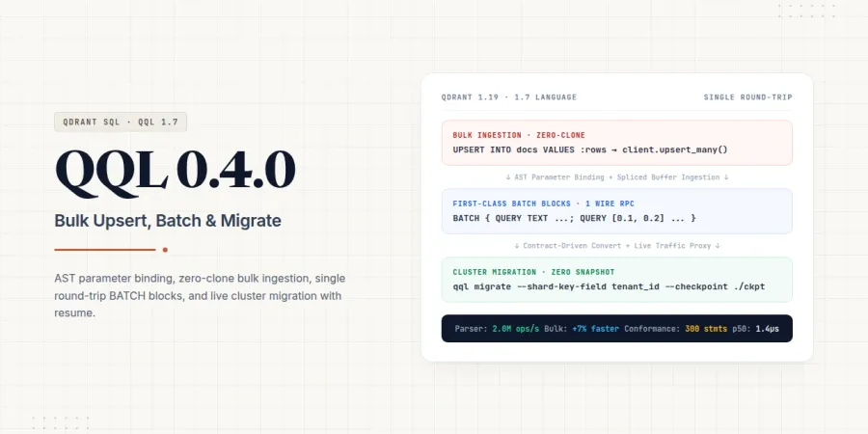Image resolution: width=868 pixels, height=434 pixels.
Task: Click the BATCH { QUERY TEXT code line
Action: 574,219
